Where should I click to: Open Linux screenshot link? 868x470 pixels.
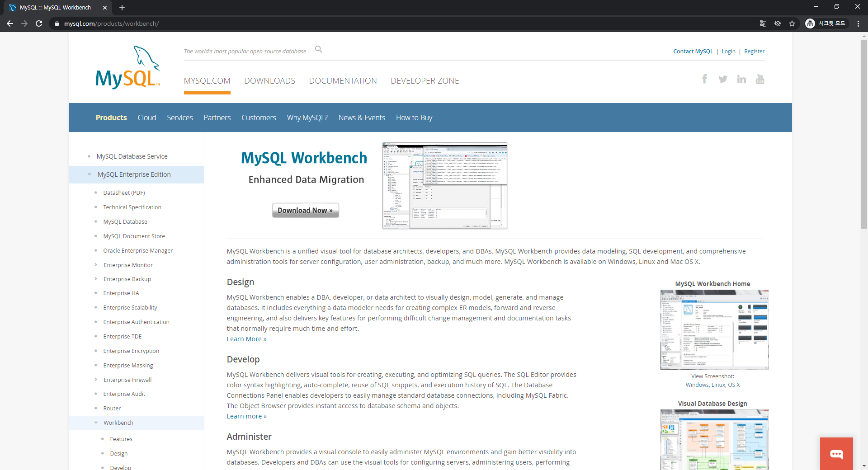pos(718,385)
